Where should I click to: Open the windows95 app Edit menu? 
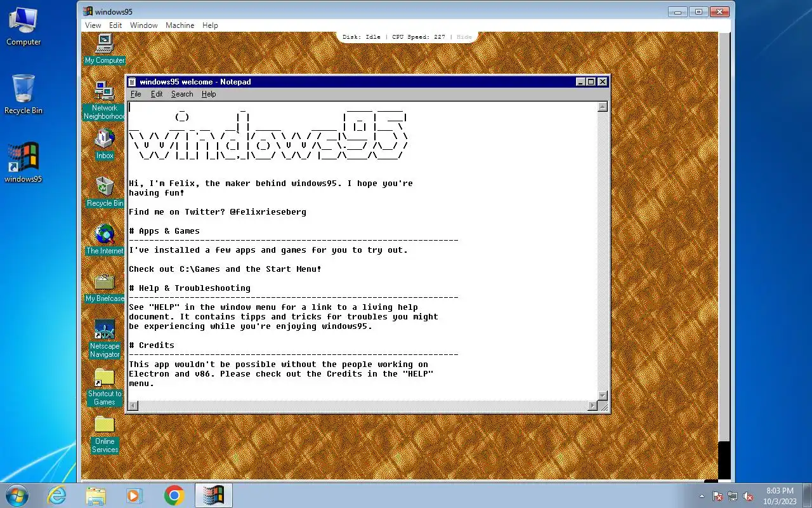point(115,25)
